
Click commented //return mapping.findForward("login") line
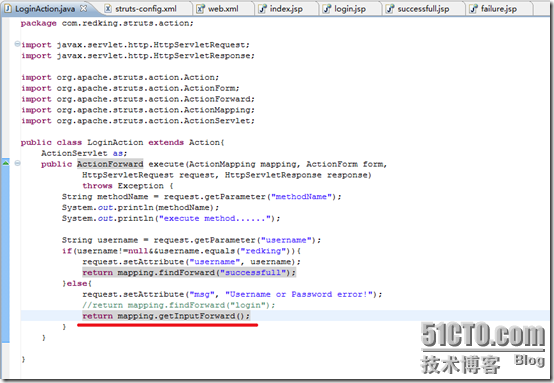[x=179, y=305]
